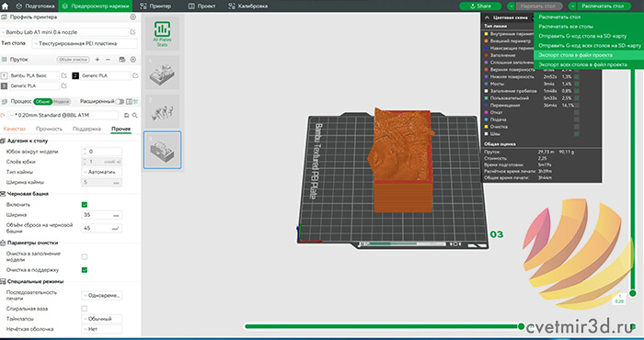Remove a filament with the minus icon
Screen dimensions: 644x340
tap(108, 60)
